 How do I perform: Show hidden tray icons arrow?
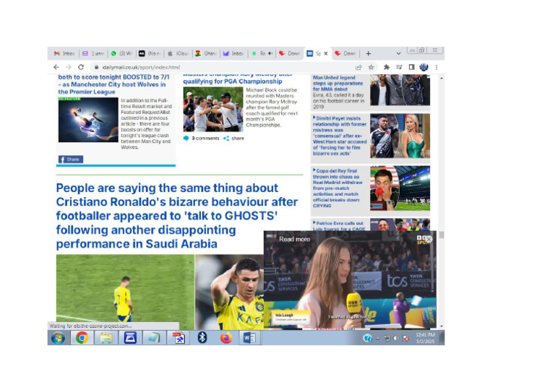(x=378, y=339)
